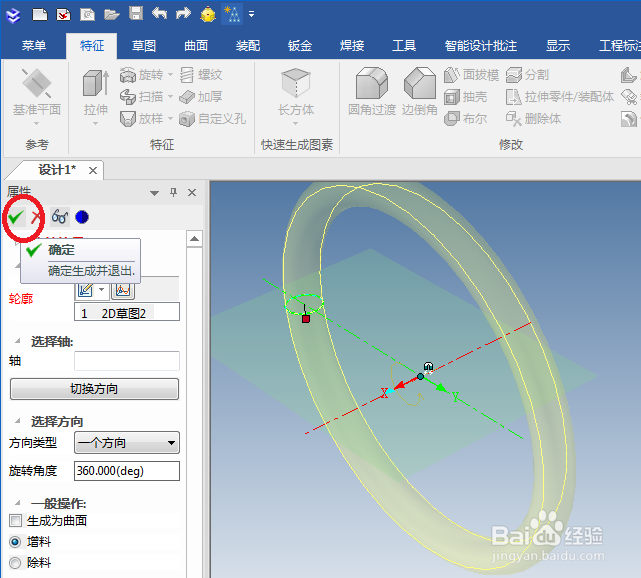This screenshot has height=578, width=641.
Task: Expand the 旋转 dropdown arrow
Action: (x=170, y=75)
